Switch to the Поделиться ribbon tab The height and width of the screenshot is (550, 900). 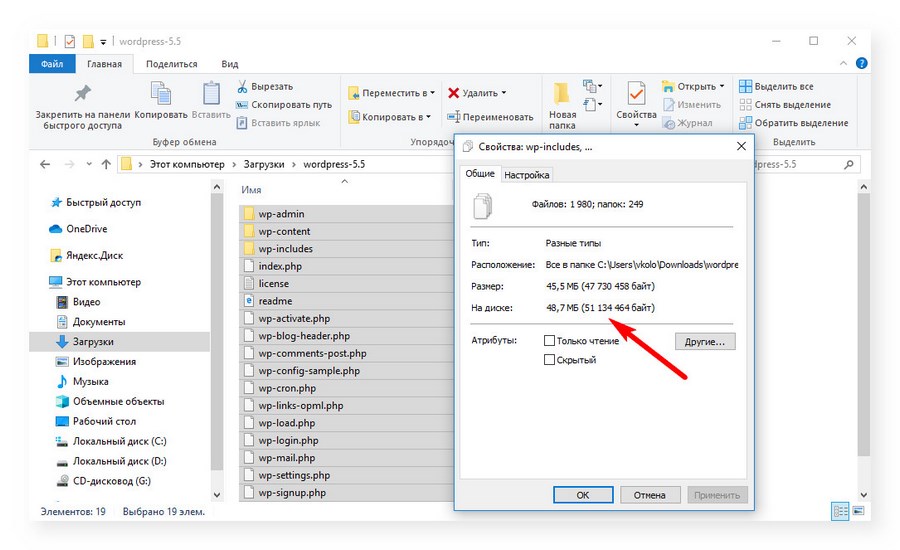click(171, 64)
